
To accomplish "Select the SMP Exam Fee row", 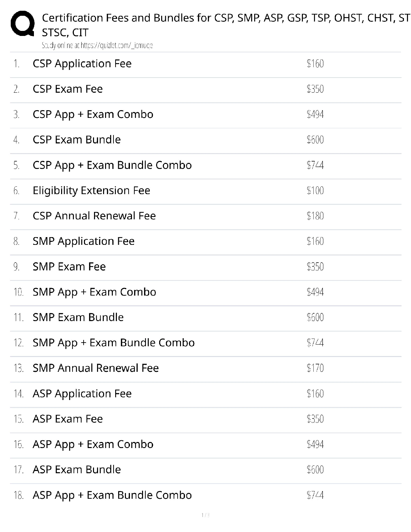I will pyautogui.click(x=205, y=267).
